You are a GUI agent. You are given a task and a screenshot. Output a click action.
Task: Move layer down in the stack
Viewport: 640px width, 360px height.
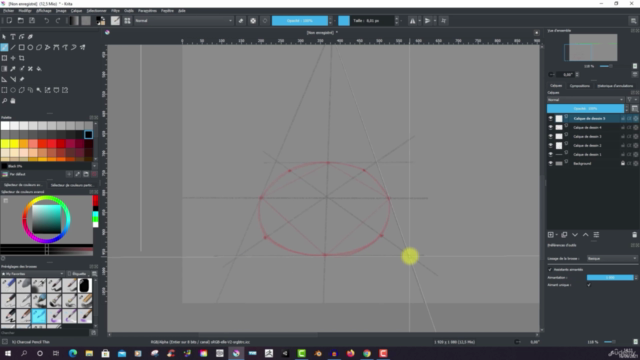[575, 235]
